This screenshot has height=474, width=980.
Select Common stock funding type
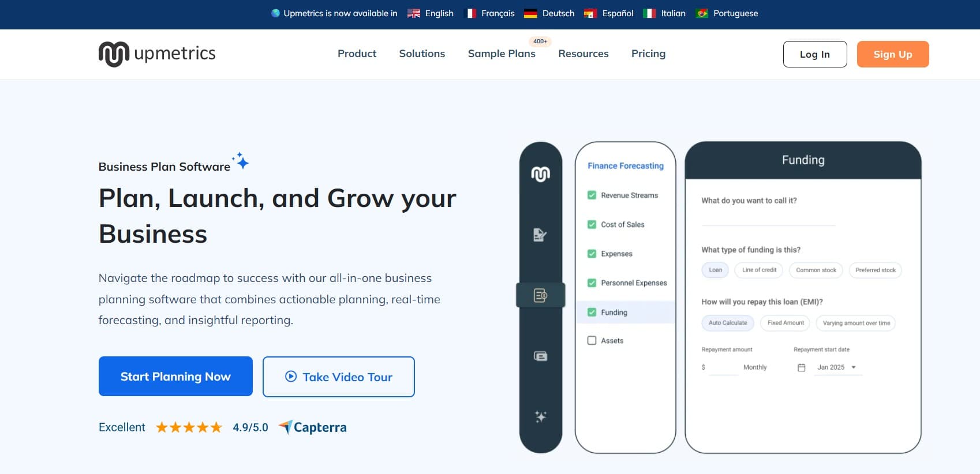pyautogui.click(x=816, y=270)
